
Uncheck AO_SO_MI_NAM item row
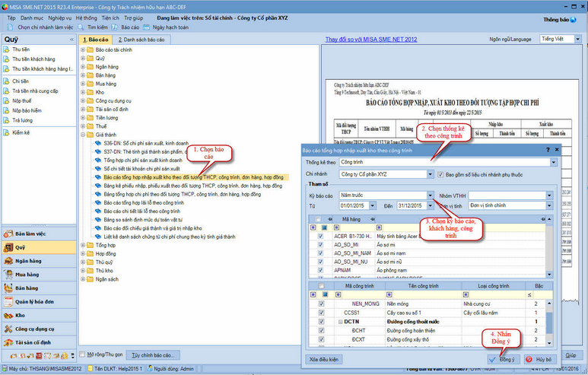[x=321, y=253]
